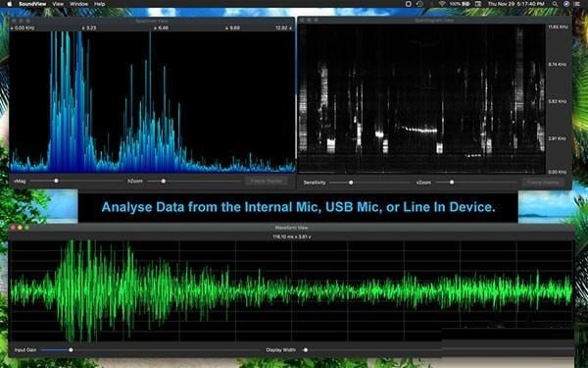The height and width of the screenshot is (368, 588).
Task: Click the Spectrum View xZoom slider handle
Action: point(163,181)
